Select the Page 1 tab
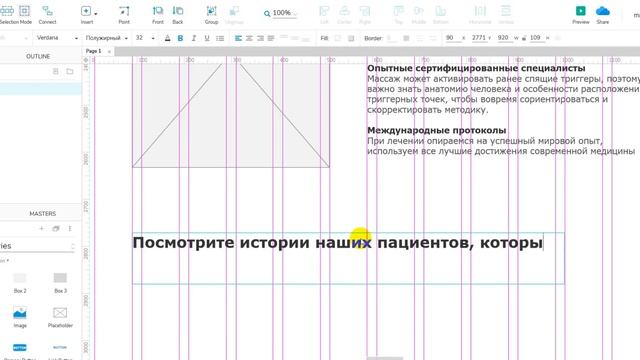The image size is (640, 360). pos(93,51)
